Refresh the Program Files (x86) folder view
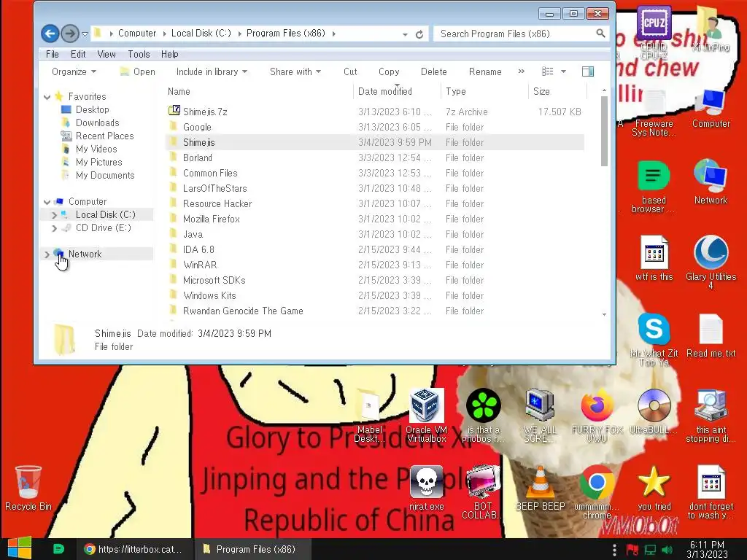The width and height of the screenshot is (747, 560). [x=419, y=34]
